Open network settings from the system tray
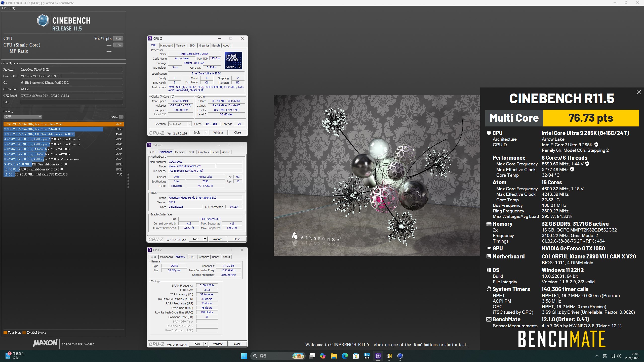Screen dimensions: 644x362 coord(613,356)
